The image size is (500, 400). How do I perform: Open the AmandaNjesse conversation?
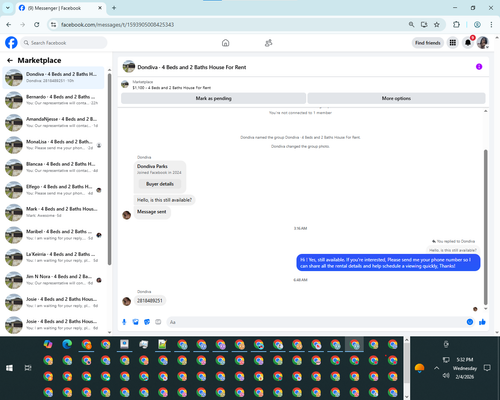(53, 122)
